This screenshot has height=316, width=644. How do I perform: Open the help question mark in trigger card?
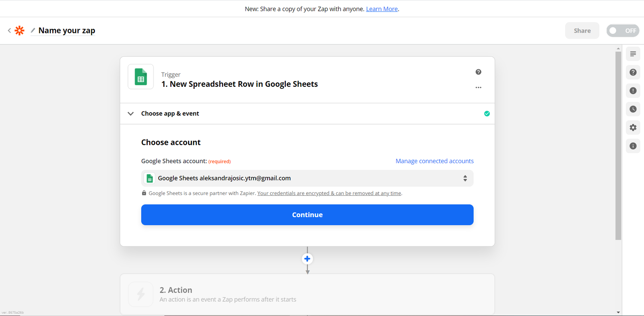point(478,72)
